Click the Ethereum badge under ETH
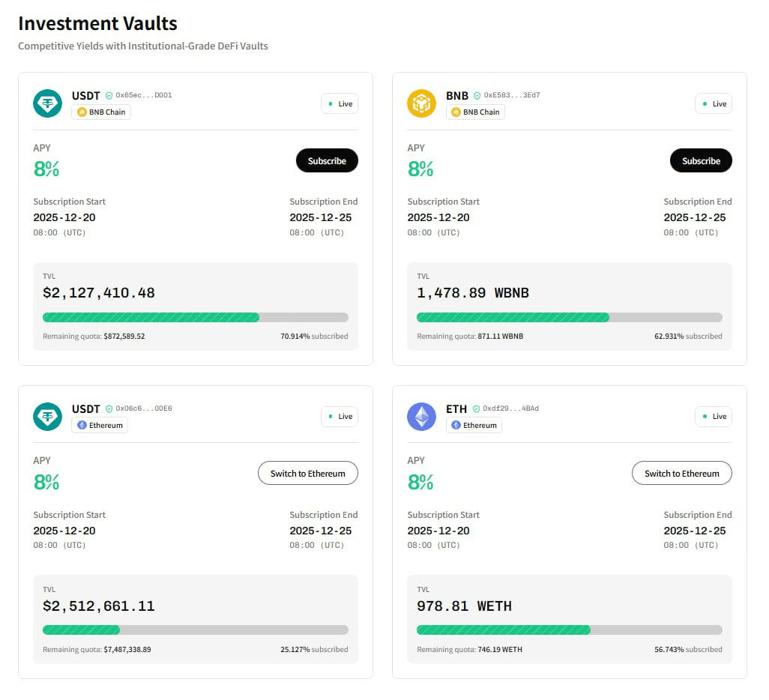 pyautogui.click(x=474, y=425)
